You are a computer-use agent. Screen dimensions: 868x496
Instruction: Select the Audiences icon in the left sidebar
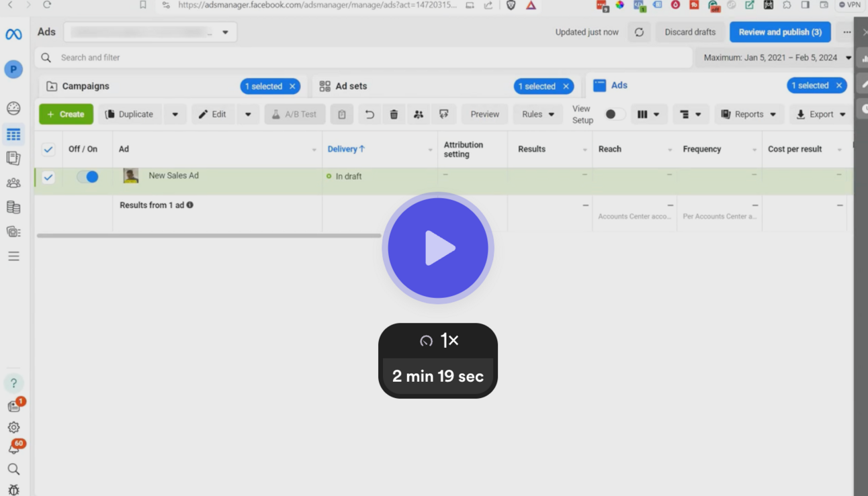tap(13, 183)
